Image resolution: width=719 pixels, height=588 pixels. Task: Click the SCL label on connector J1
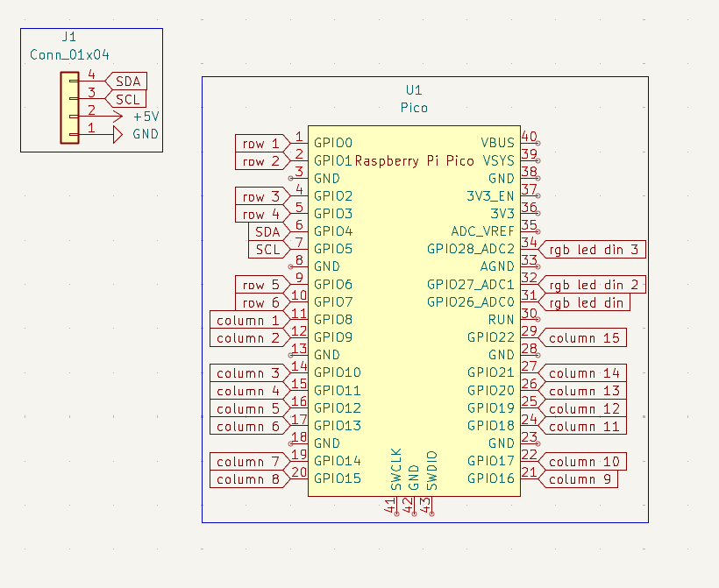point(126,99)
